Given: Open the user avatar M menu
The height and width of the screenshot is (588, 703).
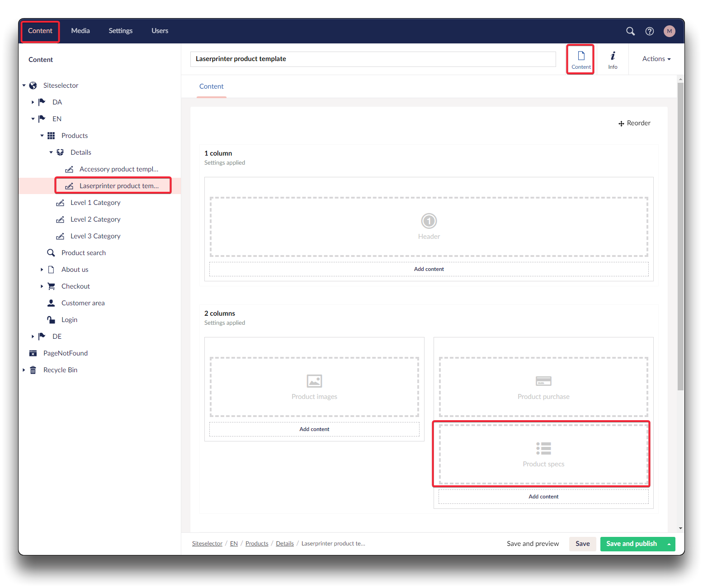Looking at the screenshot, I should (x=669, y=31).
